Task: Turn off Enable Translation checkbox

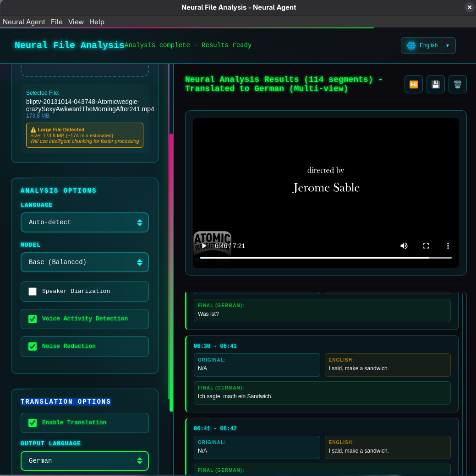Action: (33, 422)
